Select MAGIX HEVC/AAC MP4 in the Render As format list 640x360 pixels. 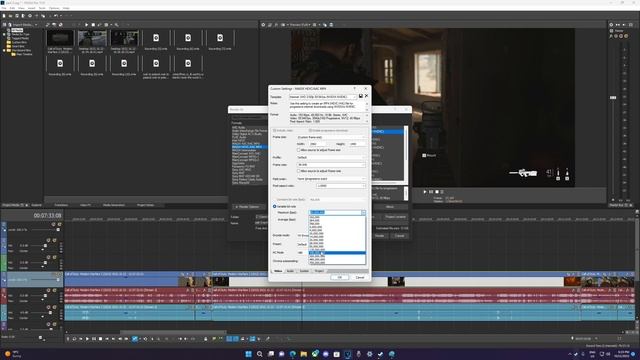click(x=249, y=147)
